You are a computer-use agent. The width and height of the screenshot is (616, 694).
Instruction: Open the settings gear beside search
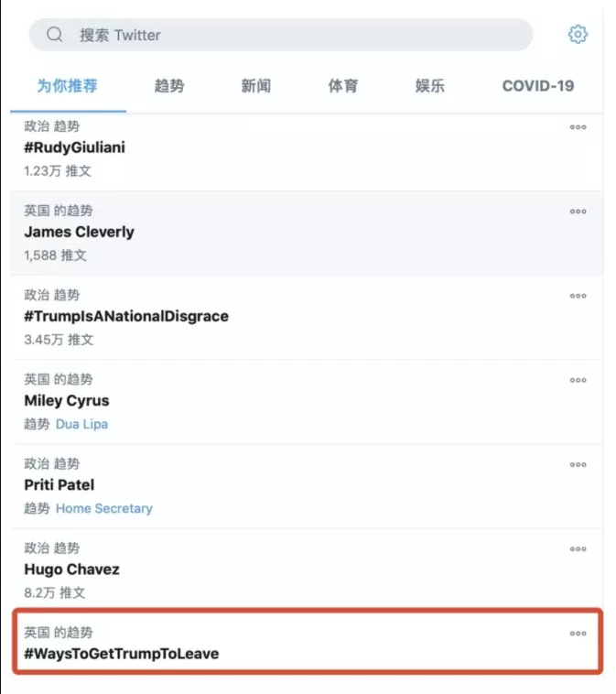click(x=578, y=34)
